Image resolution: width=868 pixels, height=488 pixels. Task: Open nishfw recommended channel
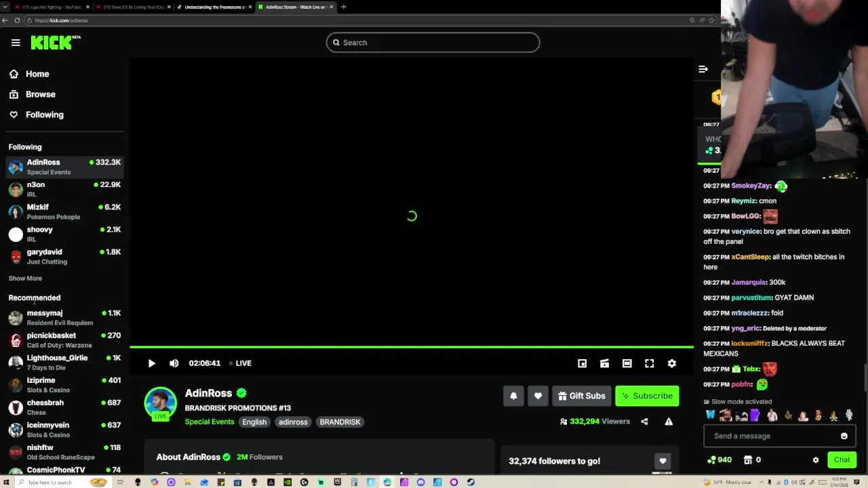coord(64,451)
